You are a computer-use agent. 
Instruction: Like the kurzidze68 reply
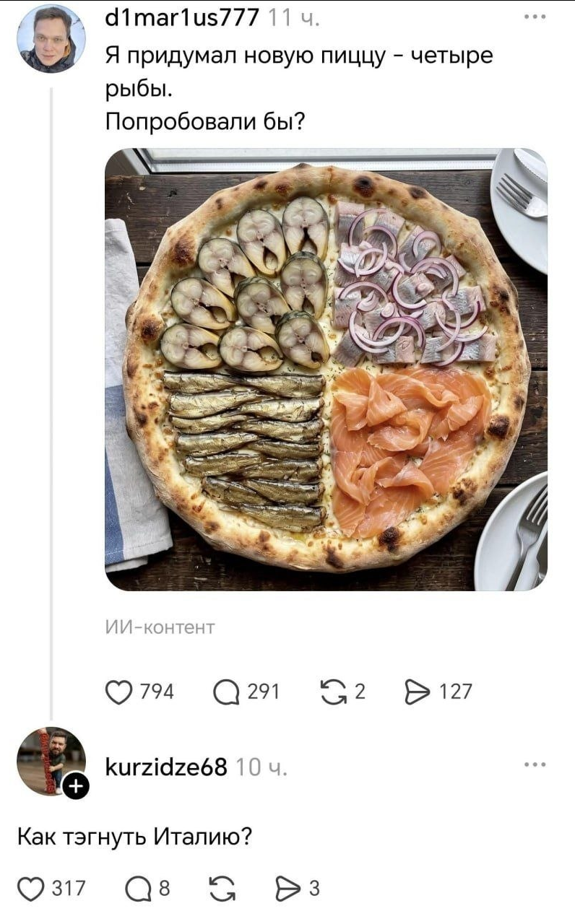point(31,888)
